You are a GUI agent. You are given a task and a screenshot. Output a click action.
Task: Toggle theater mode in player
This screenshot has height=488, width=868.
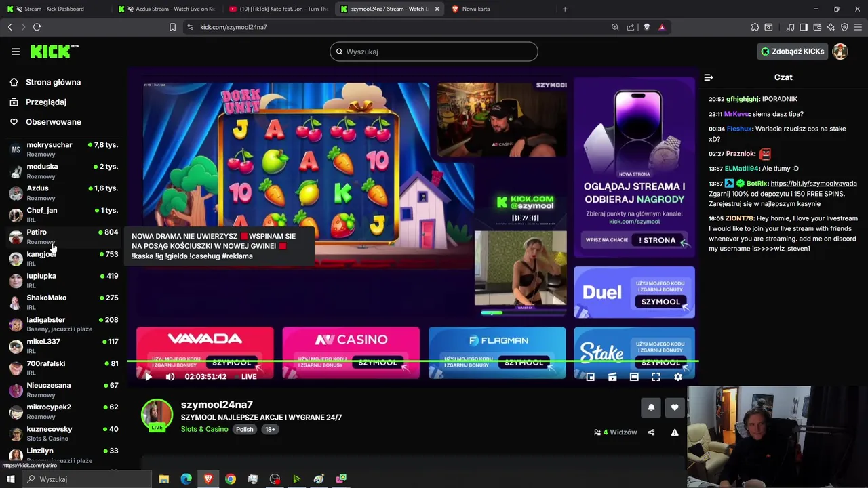tap(634, 377)
